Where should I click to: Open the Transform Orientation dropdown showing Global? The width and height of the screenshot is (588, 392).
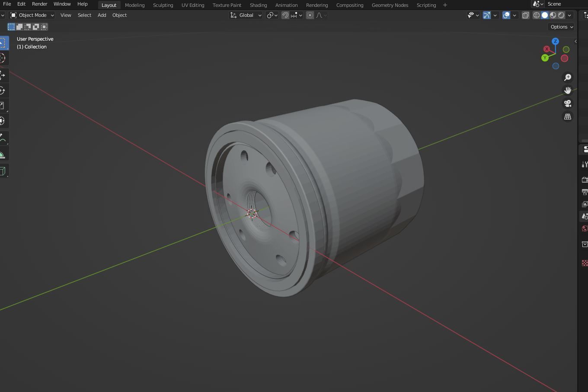point(246,15)
